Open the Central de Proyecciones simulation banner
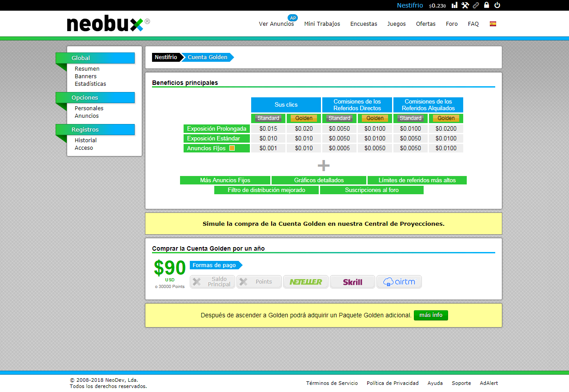This screenshot has width=569, height=392. click(324, 224)
